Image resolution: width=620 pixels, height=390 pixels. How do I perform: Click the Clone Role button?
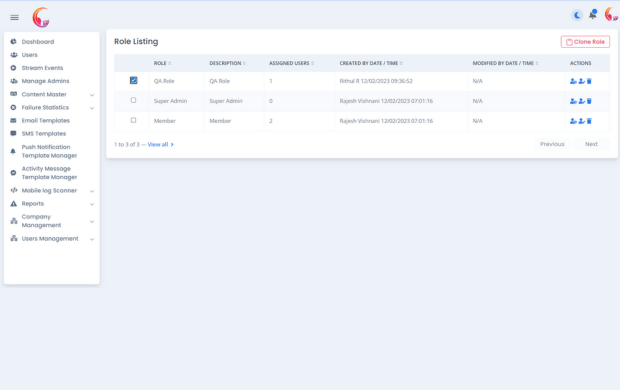[x=585, y=42]
